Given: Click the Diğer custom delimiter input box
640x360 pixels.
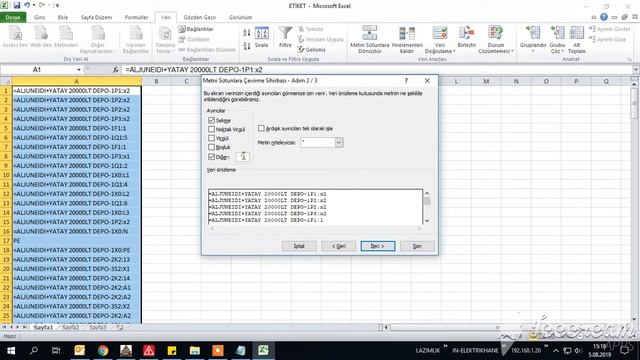Looking at the screenshot, I should (242, 157).
